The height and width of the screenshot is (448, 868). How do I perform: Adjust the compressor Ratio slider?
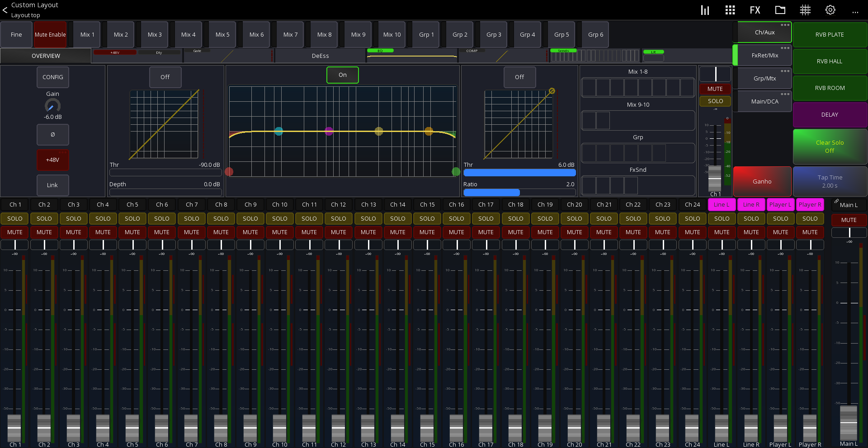[x=519, y=192]
